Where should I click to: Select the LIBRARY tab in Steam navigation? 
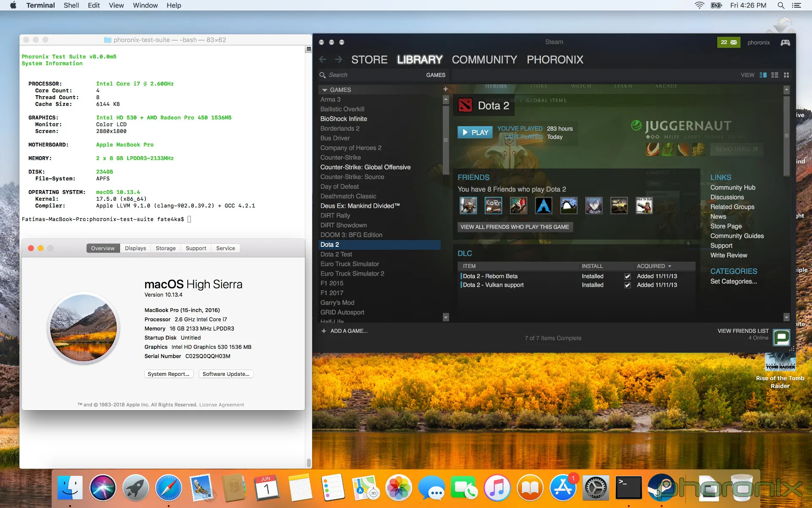pyautogui.click(x=419, y=59)
